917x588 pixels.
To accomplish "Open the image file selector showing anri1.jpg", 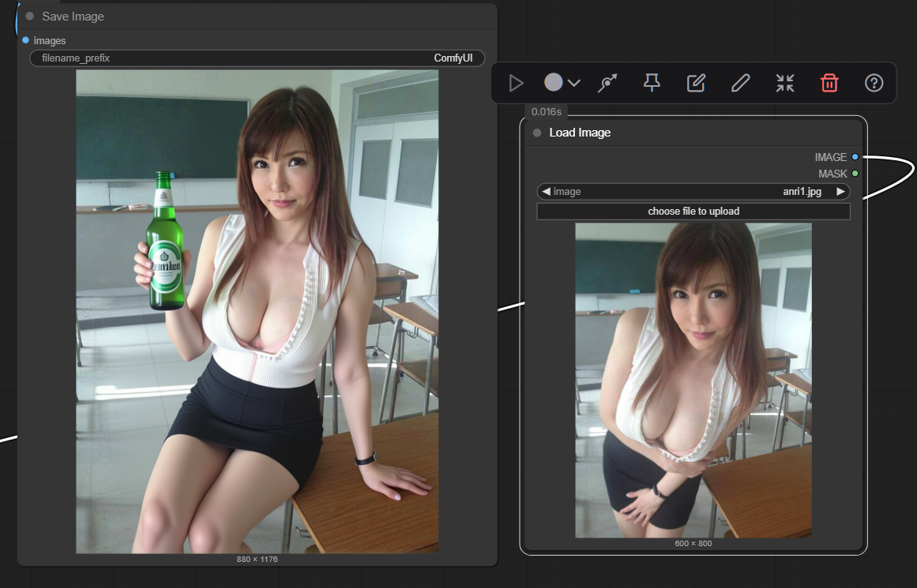I will click(693, 191).
